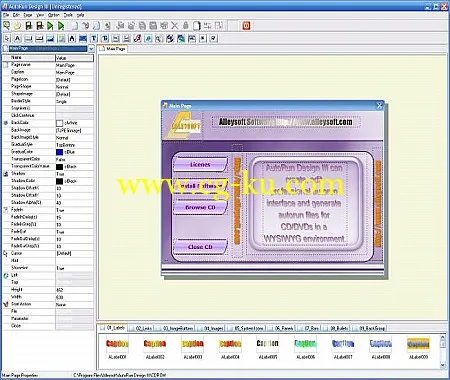Open the 01_Labels gallery tab

coord(113,328)
